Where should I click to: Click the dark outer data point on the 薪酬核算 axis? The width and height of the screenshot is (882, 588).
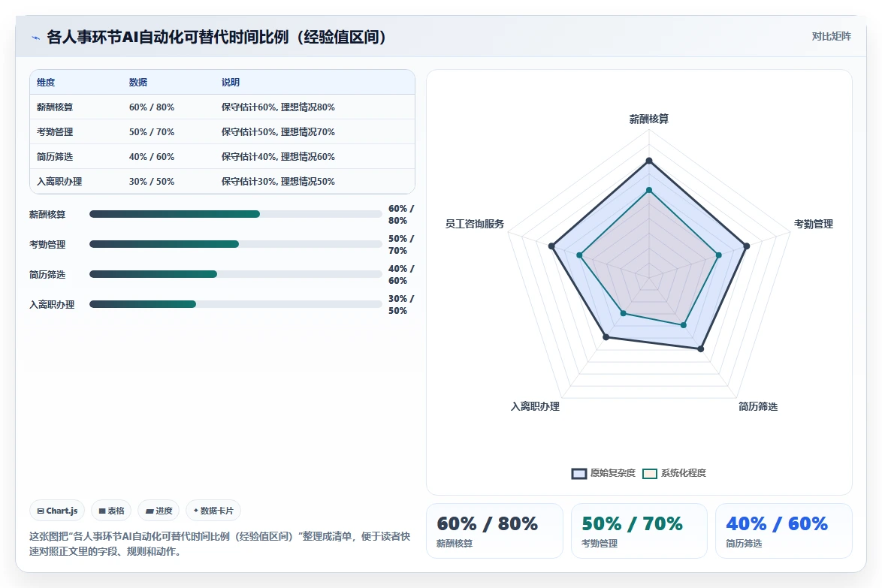point(649,161)
